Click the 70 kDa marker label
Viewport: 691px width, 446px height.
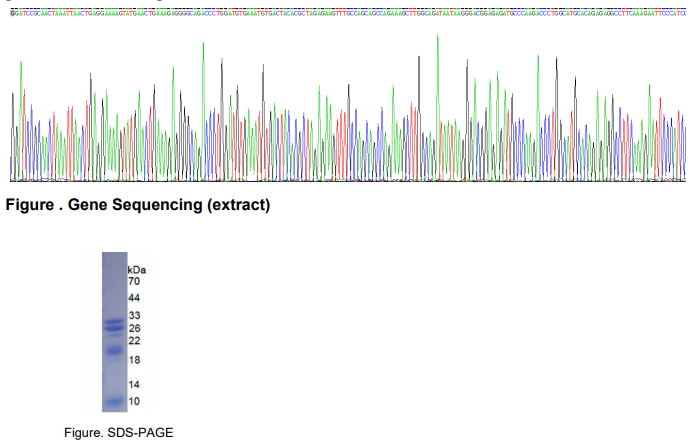[134, 282]
